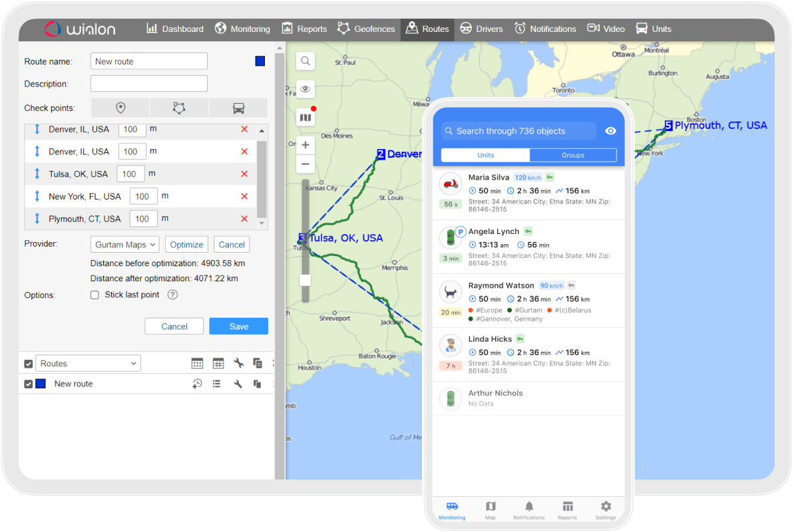The image size is (794, 532).
Task: Click the Description input field
Action: click(149, 84)
